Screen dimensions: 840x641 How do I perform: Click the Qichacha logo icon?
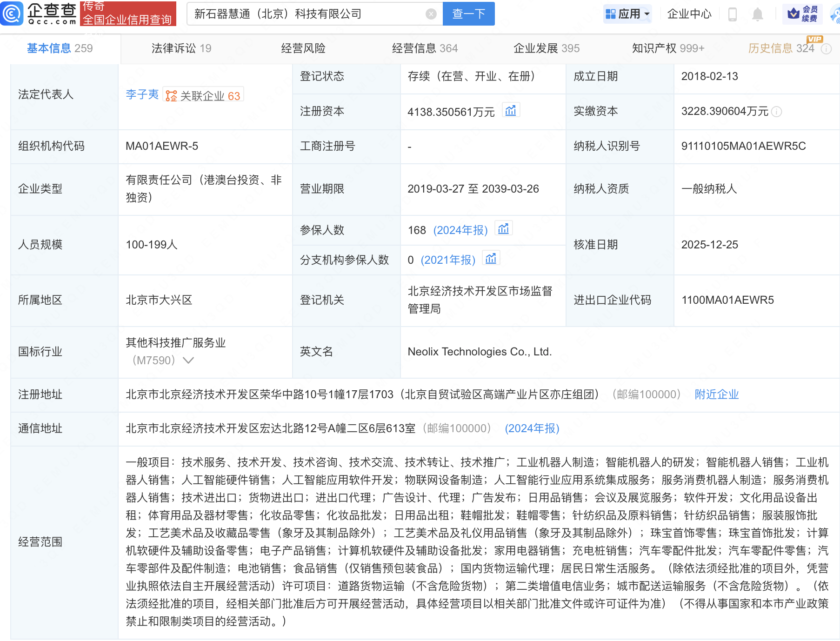click(x=12, y=13)
